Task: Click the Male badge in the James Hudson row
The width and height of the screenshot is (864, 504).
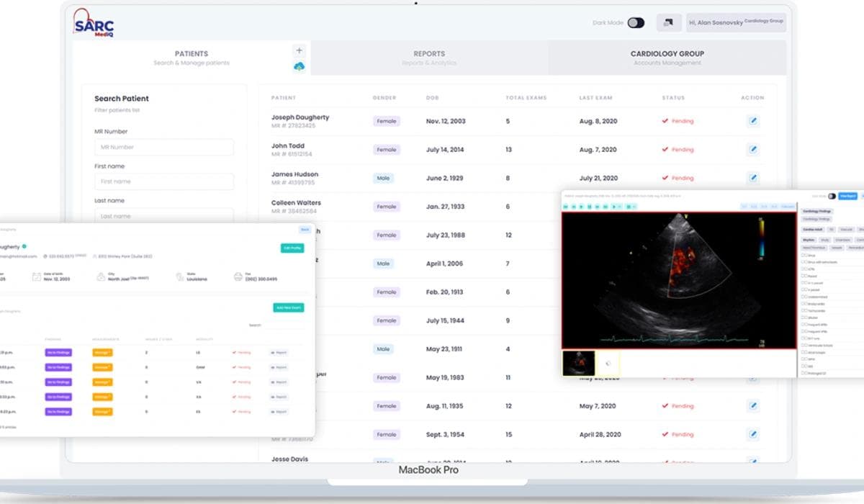Action: (x=384, y=178)
